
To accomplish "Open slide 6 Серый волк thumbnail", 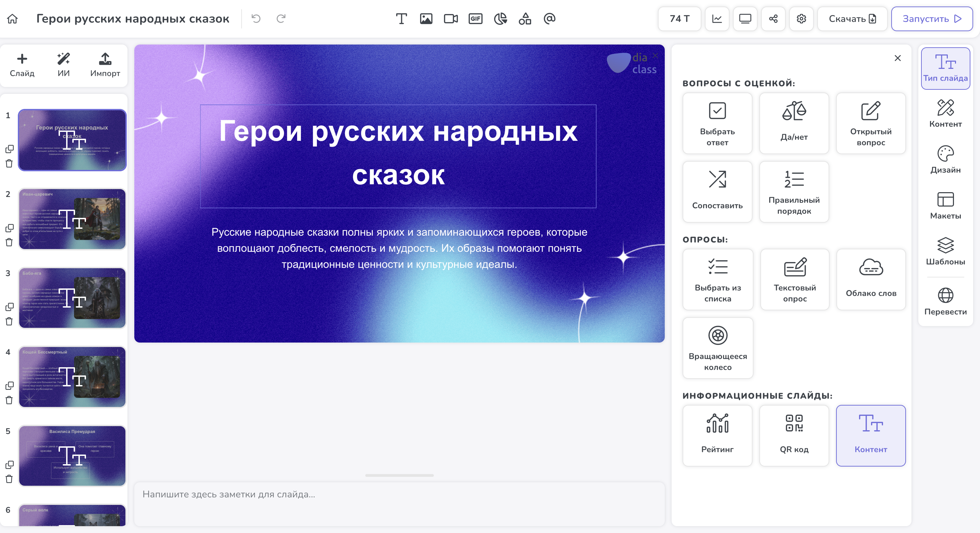I will (x=72, y=515).
